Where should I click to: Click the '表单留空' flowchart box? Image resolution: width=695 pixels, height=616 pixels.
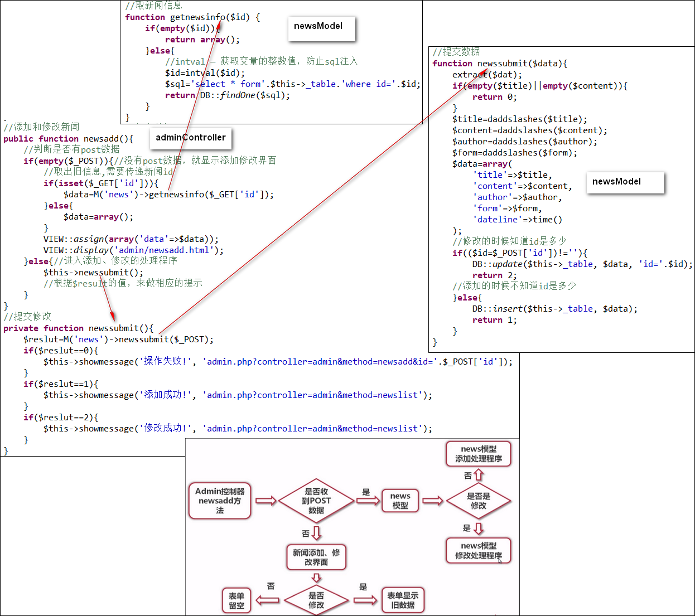coord(237,600)
